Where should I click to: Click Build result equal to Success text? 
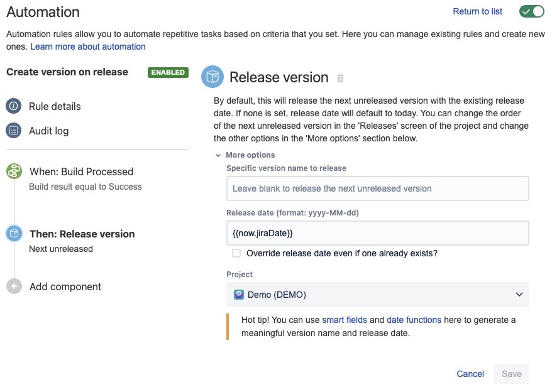(86, 187)
